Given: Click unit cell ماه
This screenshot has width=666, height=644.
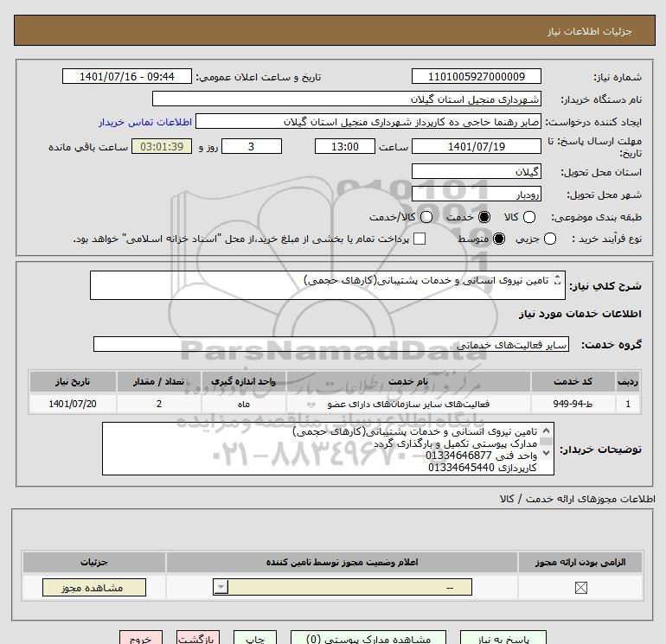Looking at the screenshot, I should point(243,404).
